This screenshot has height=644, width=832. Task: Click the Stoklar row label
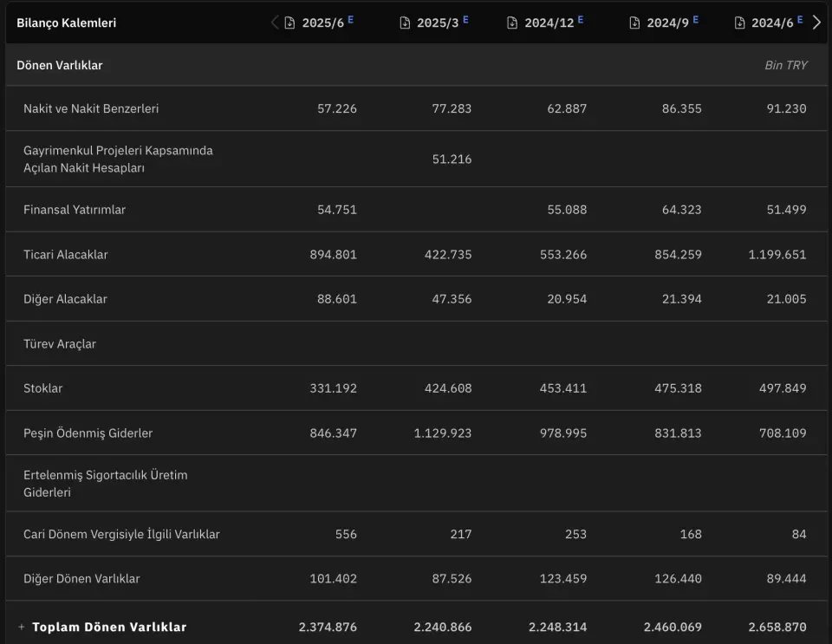click(43, 388)
